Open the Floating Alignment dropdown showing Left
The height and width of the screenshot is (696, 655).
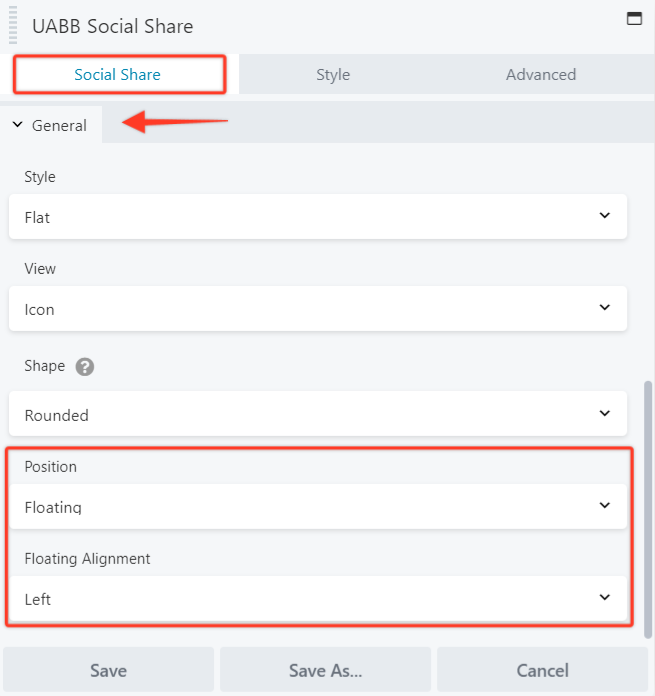pos(318,598)
